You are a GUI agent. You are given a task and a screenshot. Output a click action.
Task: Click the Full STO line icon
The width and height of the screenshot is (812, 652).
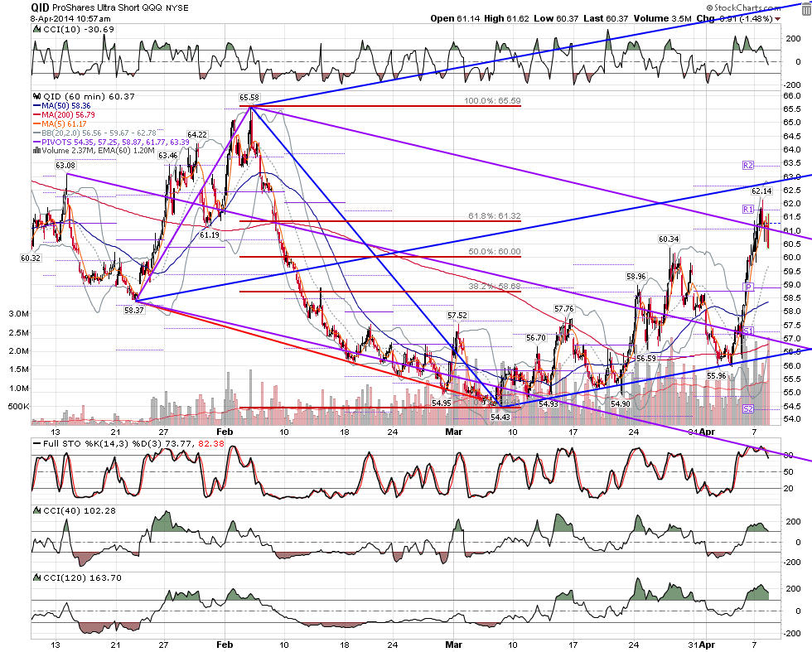pyautogui.click(x=36, y=444)
